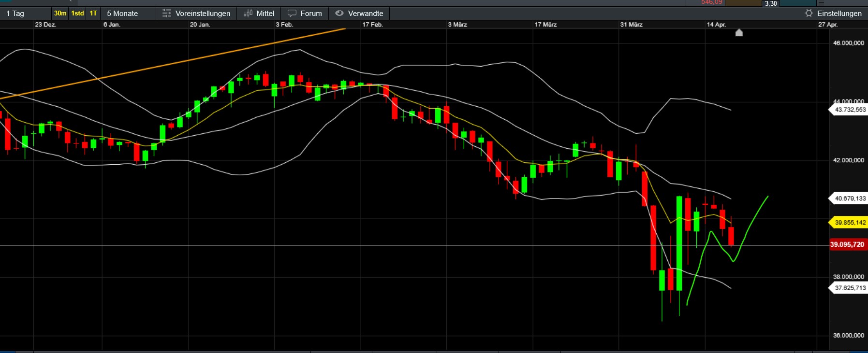This screenshot has width=868, height=353.
Task: Click the "3 März" date axis label
Action: tap(457, 25)
